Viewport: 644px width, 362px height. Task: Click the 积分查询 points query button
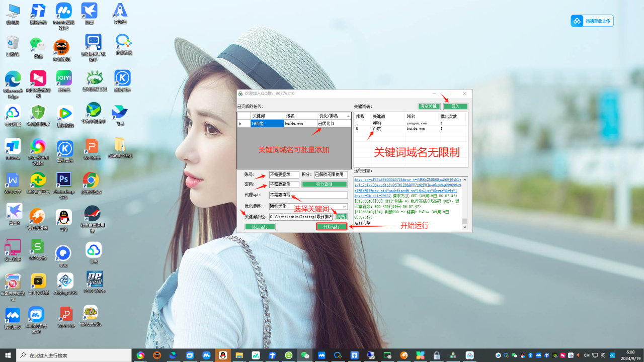coord(325,185)
